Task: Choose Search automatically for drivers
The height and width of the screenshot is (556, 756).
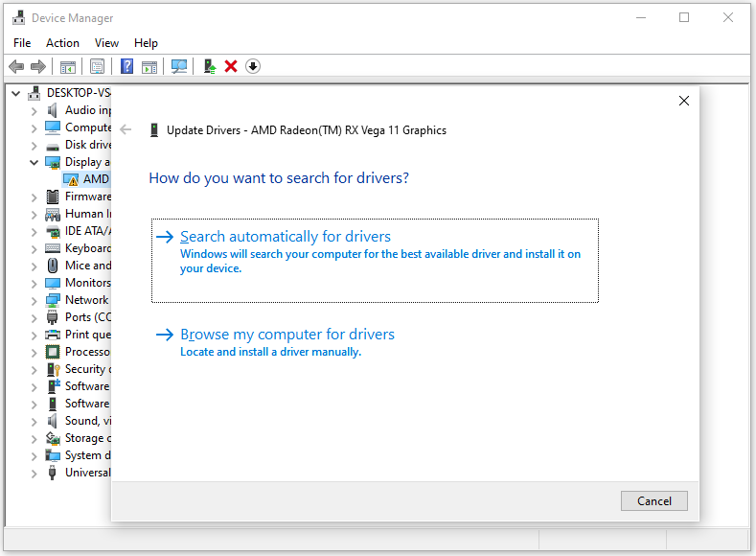Action: pos(375,261)
